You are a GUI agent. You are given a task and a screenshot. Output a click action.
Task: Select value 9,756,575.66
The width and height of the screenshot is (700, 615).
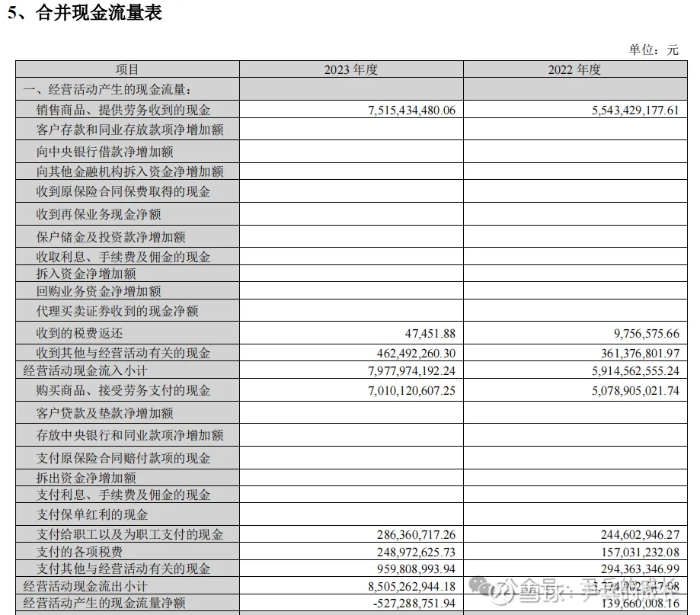point(647,334)
